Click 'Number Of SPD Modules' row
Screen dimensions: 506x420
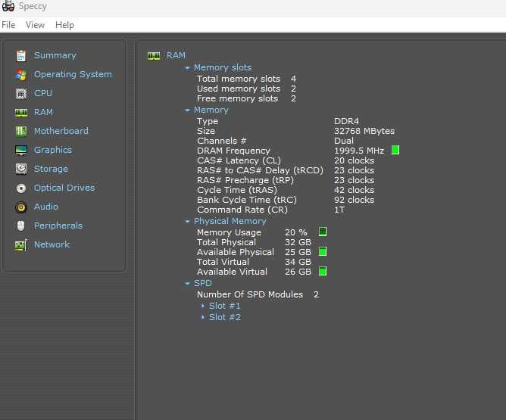pyautogui.click(x=258, y=294)
